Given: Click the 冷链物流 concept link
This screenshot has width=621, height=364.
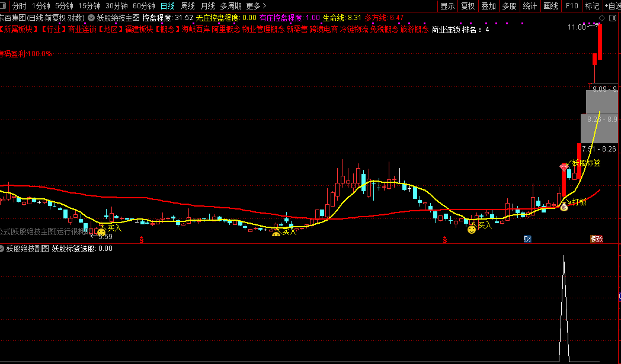Looking at the screenshot, I should pyautogui.click(x=354, y=29).
